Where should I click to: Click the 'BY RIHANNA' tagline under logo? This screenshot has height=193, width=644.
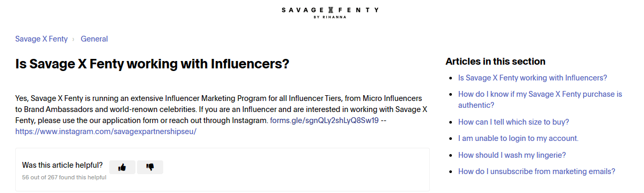pyautogui.click(x=330, y=17)
